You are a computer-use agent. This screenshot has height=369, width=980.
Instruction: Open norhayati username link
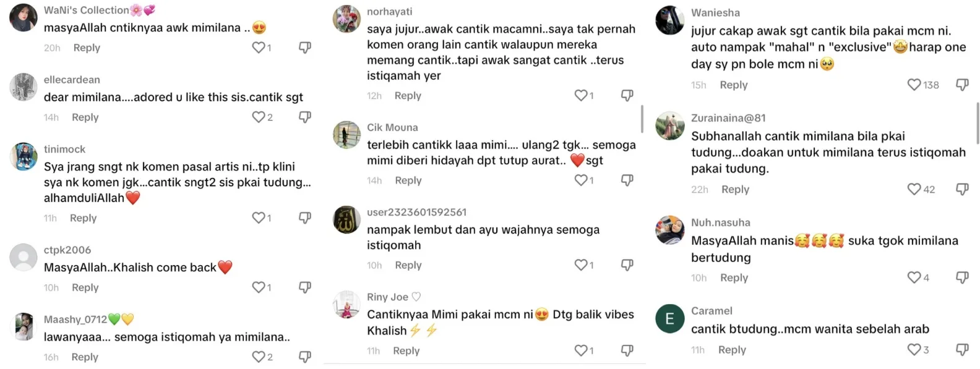tap(390, 12)
